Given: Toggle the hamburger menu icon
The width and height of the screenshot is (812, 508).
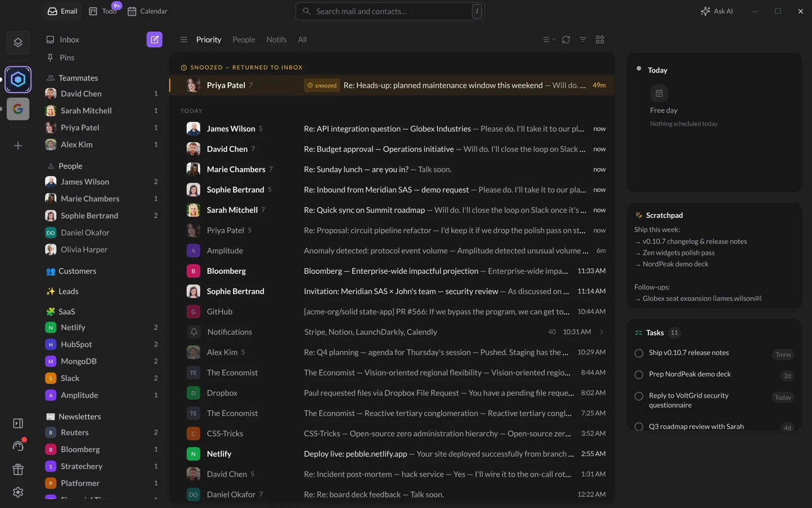Looking at the screenshot, I should [184, 40].
